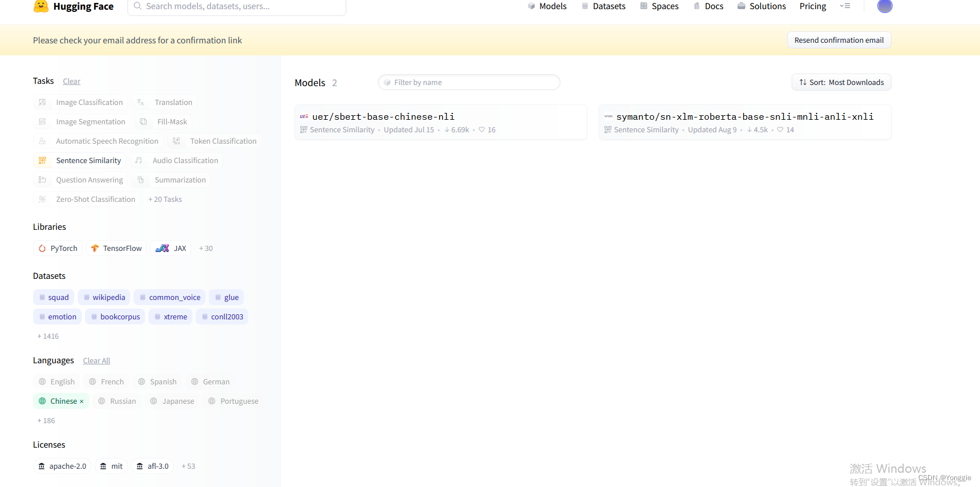Image resolution: width=980 pixels, height=487 pixels.
Task: Toggle the French language filter
Action: [106, 382]
